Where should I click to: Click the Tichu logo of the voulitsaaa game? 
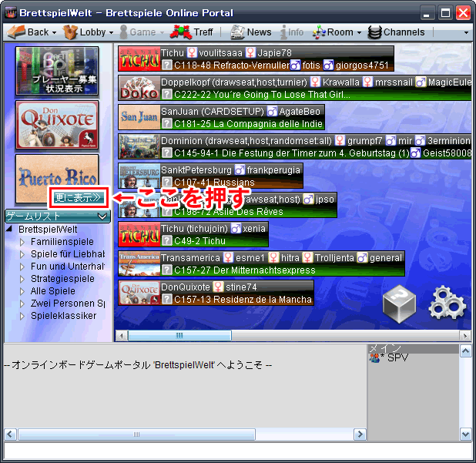coord(139,59)
